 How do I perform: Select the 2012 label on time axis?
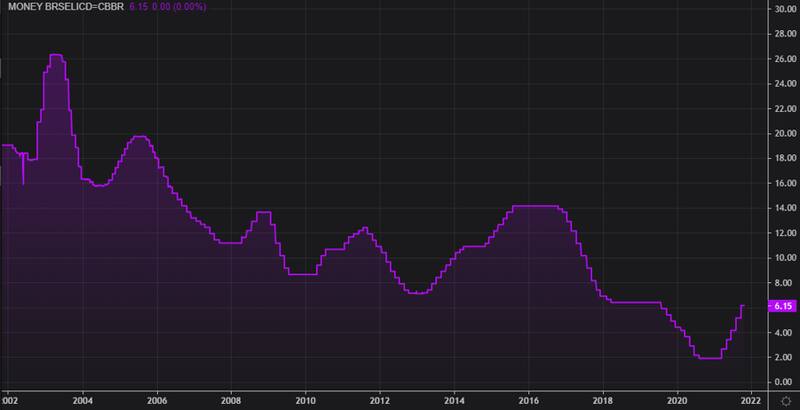point(379,399)
